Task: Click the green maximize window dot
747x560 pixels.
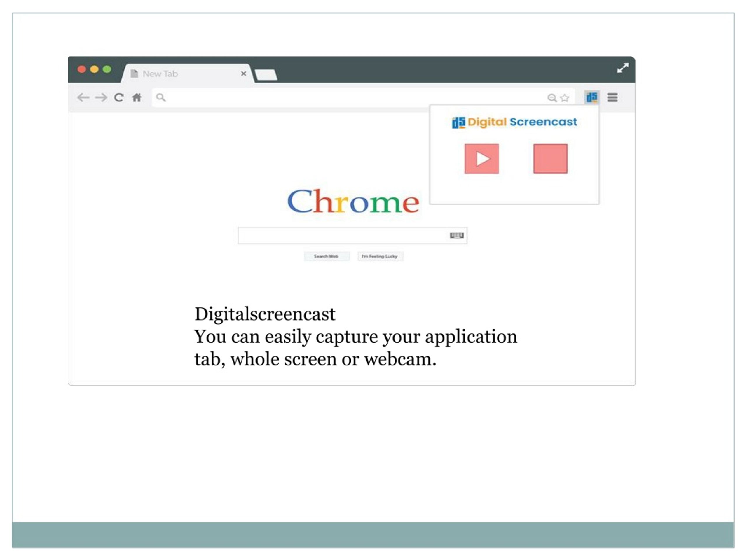Action: pyautogui.click(x=107, y=69)
